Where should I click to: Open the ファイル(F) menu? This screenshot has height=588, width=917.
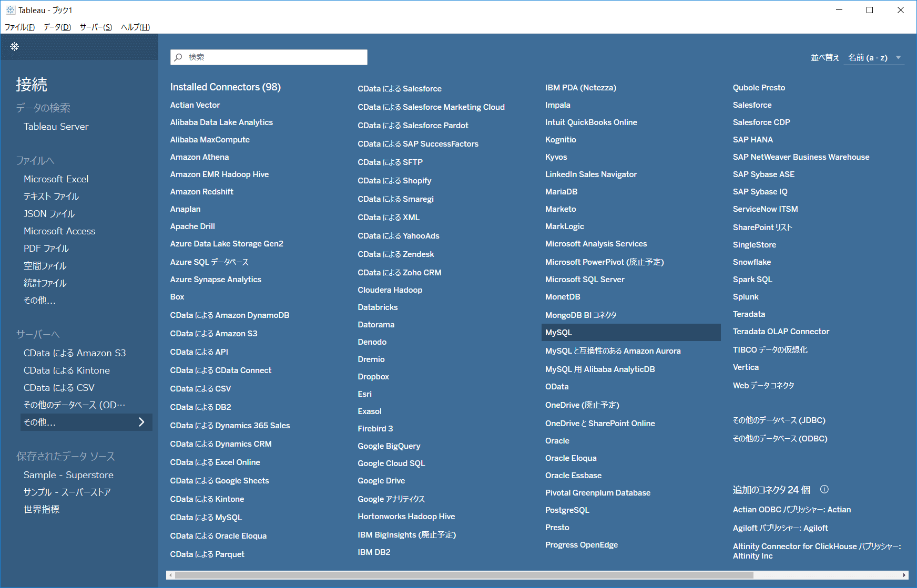(19, 27)
